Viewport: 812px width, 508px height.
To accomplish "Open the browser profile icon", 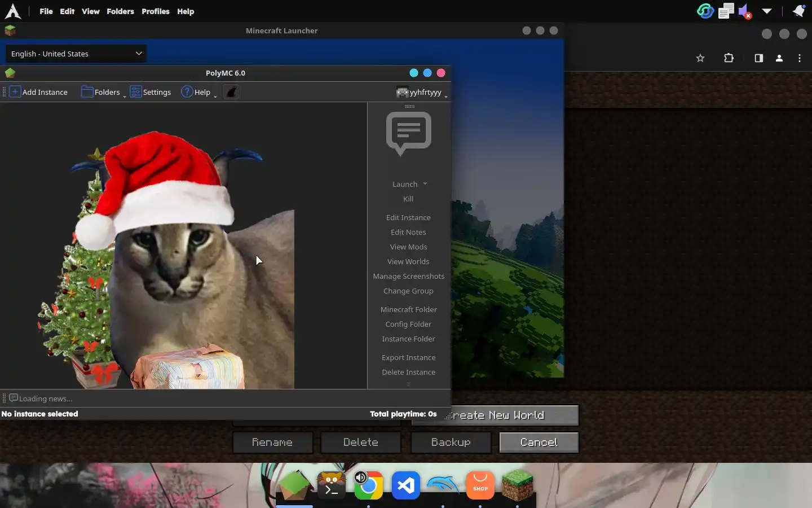I will 779,58.
